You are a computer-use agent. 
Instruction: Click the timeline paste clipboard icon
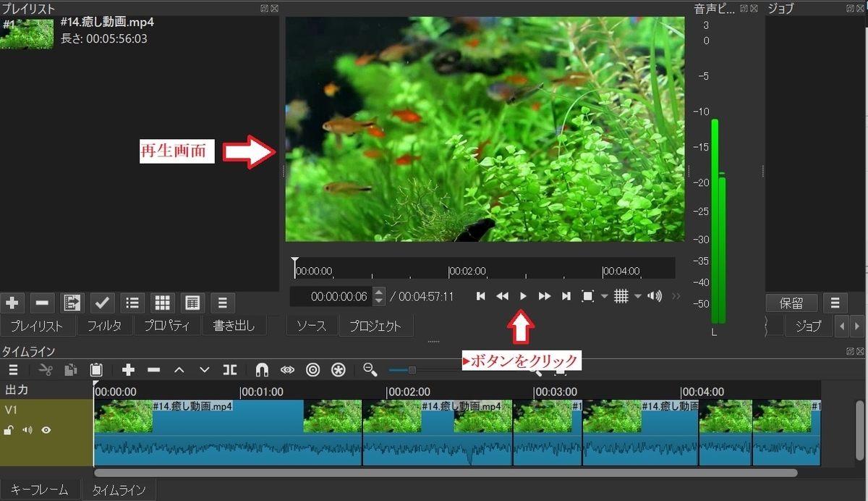tap(96, 370)
